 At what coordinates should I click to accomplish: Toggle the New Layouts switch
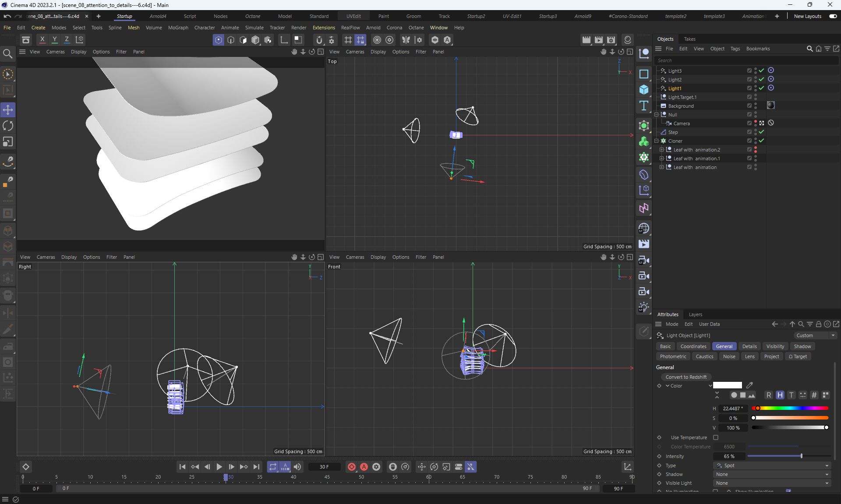point(833,16)
